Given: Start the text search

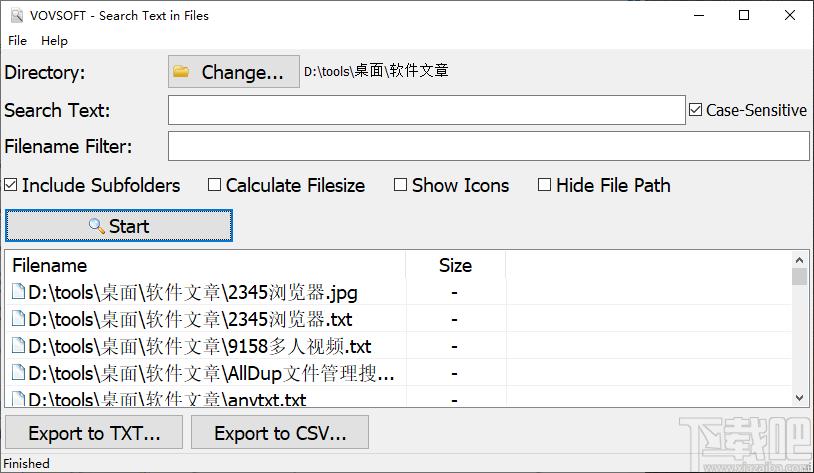Looking at the screenshot, I should [119, 226].
